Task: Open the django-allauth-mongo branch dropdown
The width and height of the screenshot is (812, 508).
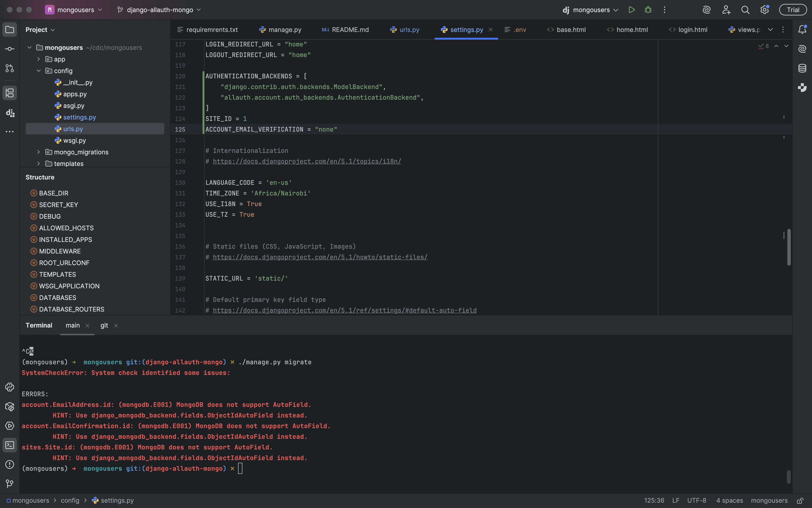Action: [159, 10]
